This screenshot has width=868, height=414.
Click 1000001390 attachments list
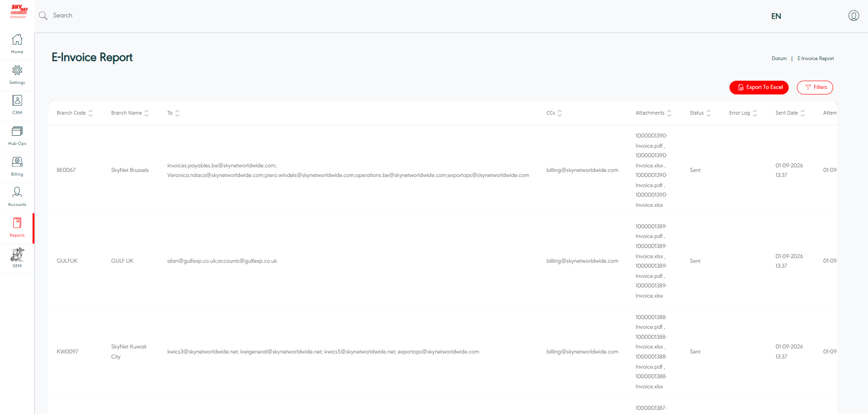(652, 171)
